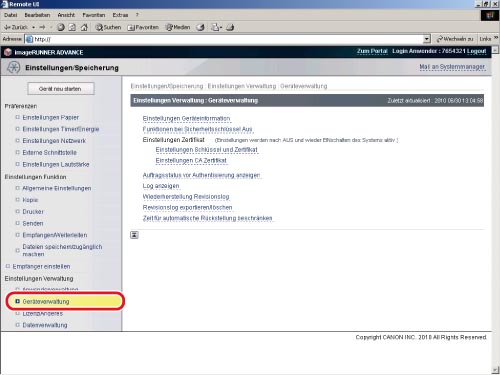Open Zeit für automatische Rückstellung beschränken
Viewport: 500px width, 375px height.
(207, 218)
